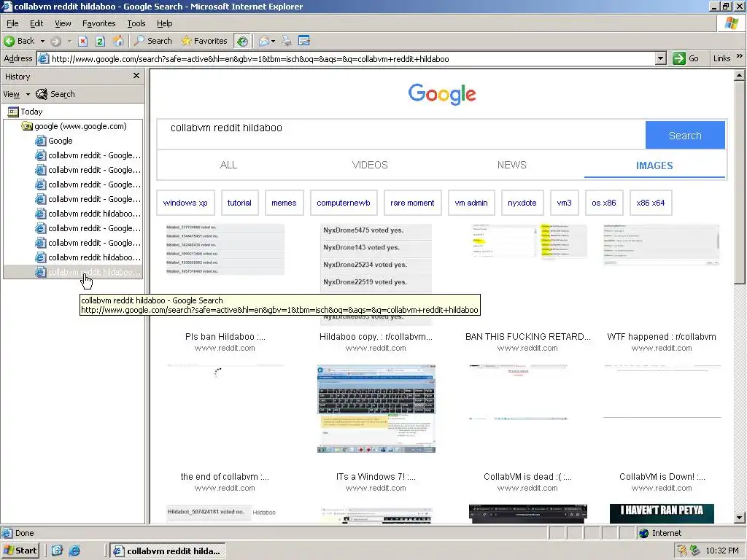747x560 pixels.
Task: Click the x86 x64 filter chip
Action: point(650,203)
